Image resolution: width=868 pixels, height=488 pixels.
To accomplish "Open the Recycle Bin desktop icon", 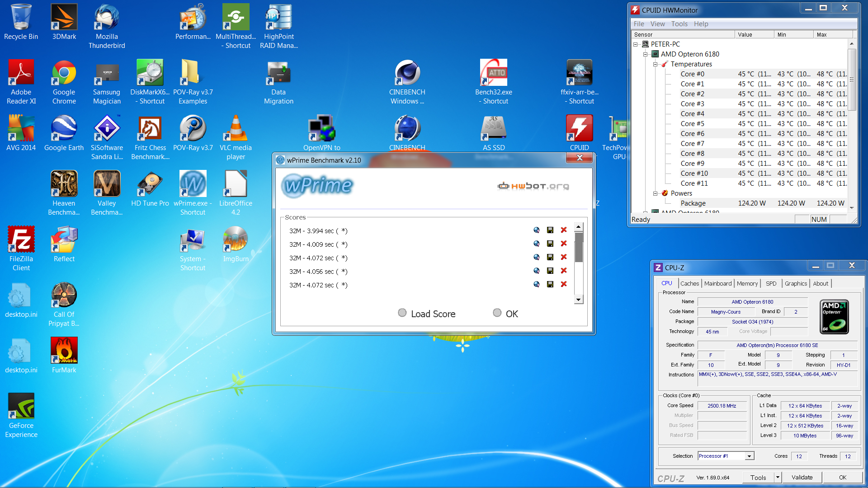I will pyautogui.click(x=21, y=22).
